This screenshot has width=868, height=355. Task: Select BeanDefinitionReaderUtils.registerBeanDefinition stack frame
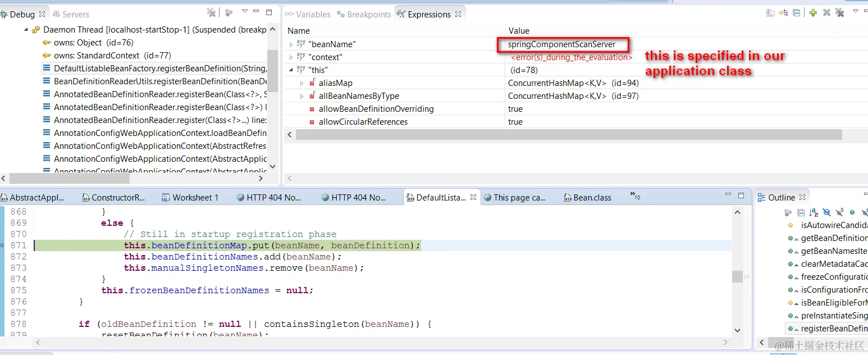click(154, 81)
